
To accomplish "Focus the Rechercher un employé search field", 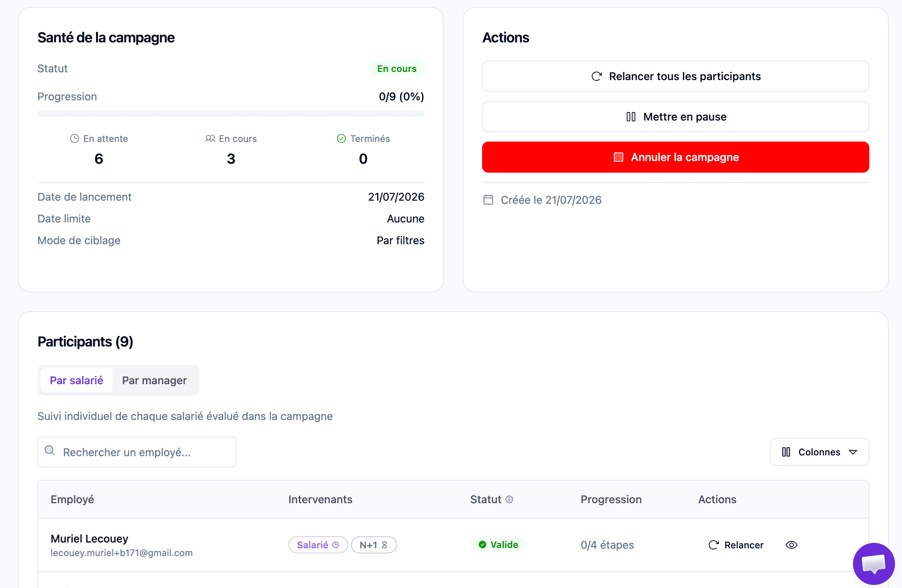I will coord(137,452).
